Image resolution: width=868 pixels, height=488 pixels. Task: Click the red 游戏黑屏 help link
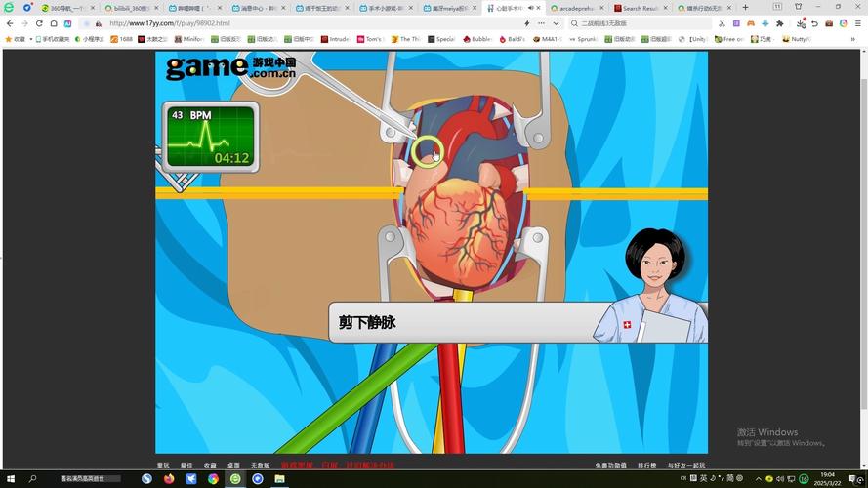[x=338, y=466]
